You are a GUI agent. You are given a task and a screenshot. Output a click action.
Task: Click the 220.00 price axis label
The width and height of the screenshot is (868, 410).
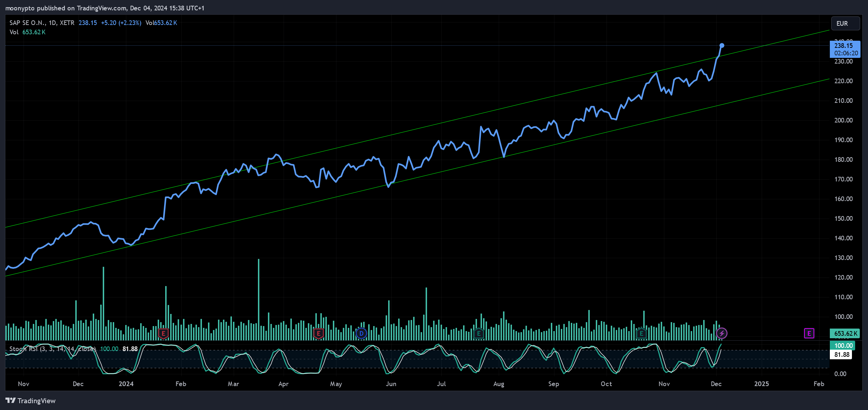[x=844, y=81]
